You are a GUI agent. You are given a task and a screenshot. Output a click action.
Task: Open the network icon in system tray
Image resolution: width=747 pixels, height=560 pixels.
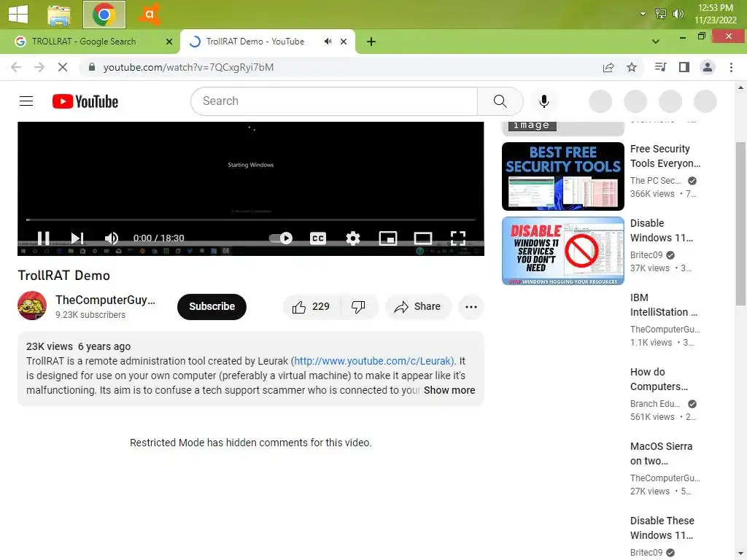tap(661, 14)
